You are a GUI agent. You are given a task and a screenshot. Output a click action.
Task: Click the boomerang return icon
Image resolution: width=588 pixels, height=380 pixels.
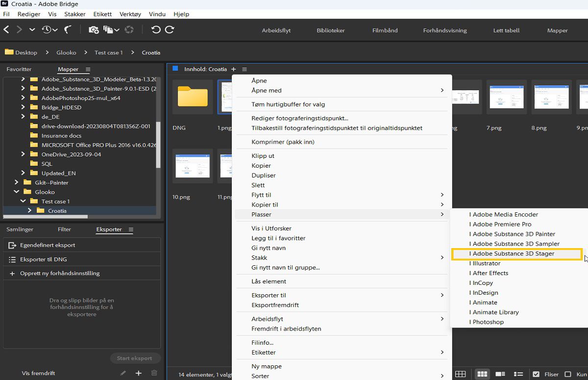pyautogui.click(x=68, y=30)
